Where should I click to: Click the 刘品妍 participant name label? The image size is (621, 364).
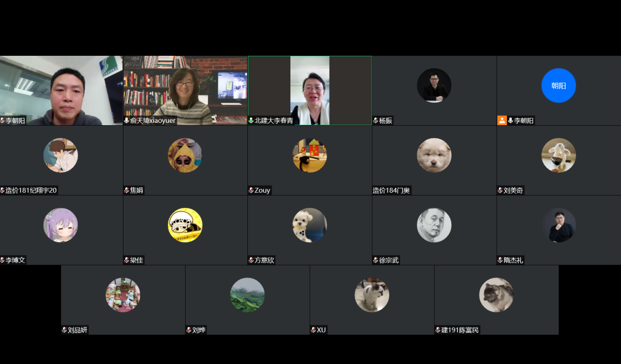(77, 330)
